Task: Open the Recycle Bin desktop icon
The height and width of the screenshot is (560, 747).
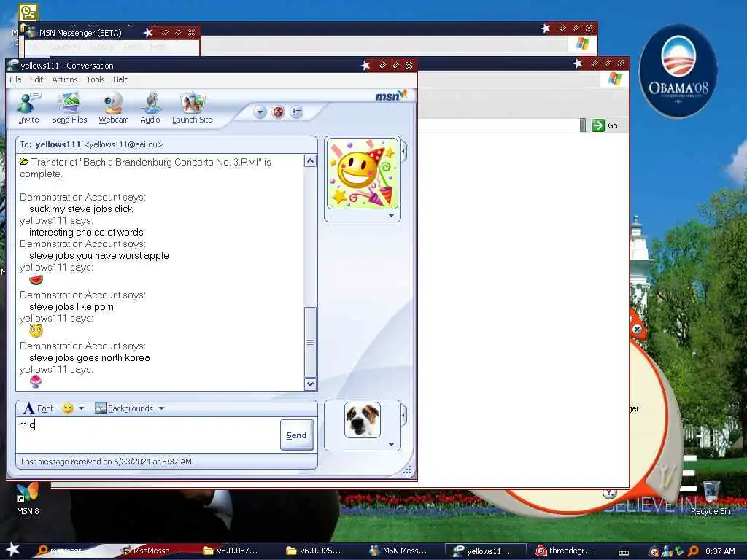Action: [x=711, y=497]
